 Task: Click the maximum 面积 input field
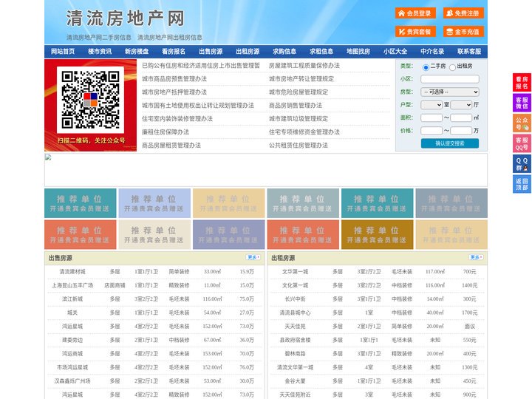(461, 117)
